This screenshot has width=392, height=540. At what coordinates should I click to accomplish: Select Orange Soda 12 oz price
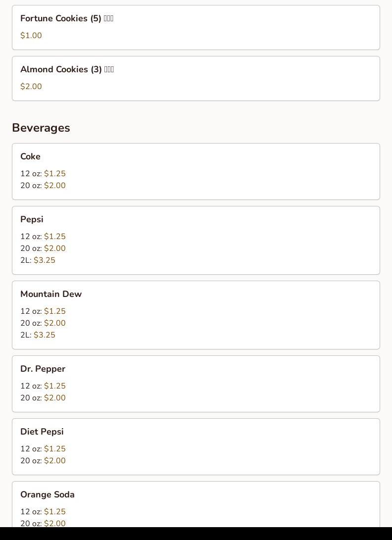[x=54, y=512]
